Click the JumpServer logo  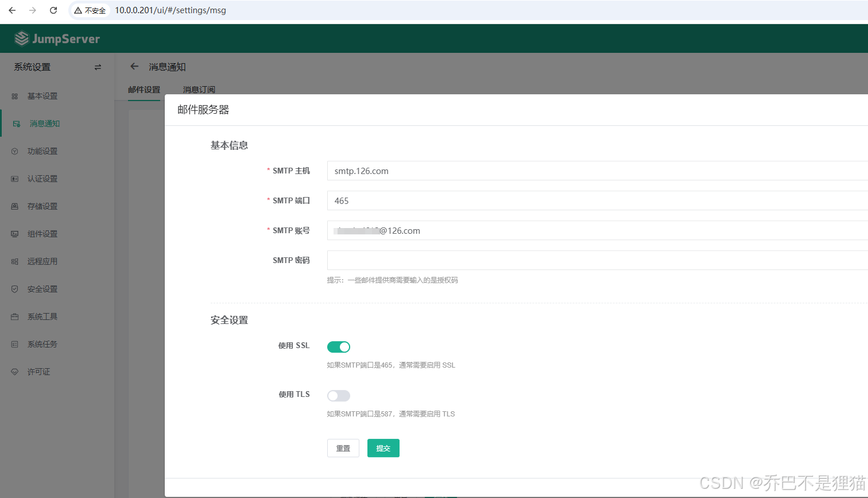click(57, 38)
